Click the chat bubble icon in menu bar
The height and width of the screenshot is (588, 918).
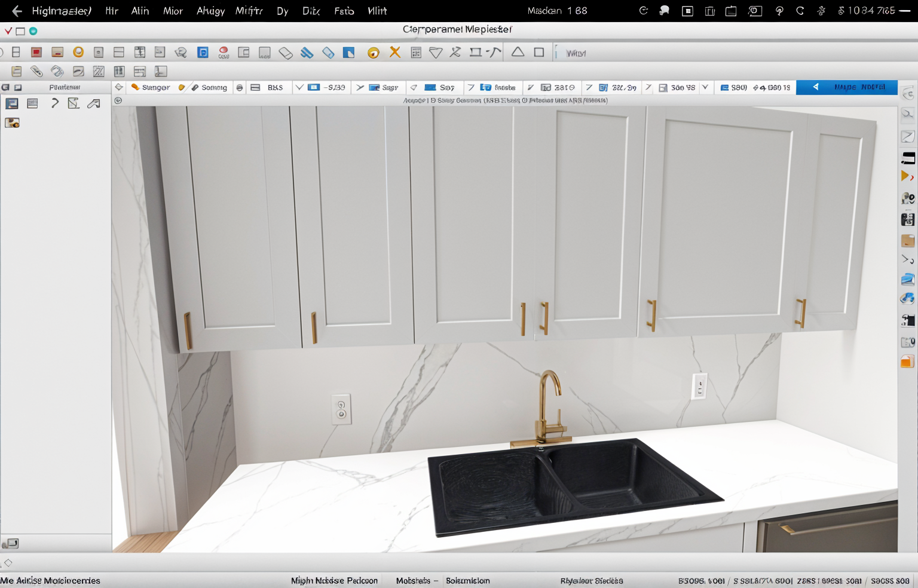point(664,11)
